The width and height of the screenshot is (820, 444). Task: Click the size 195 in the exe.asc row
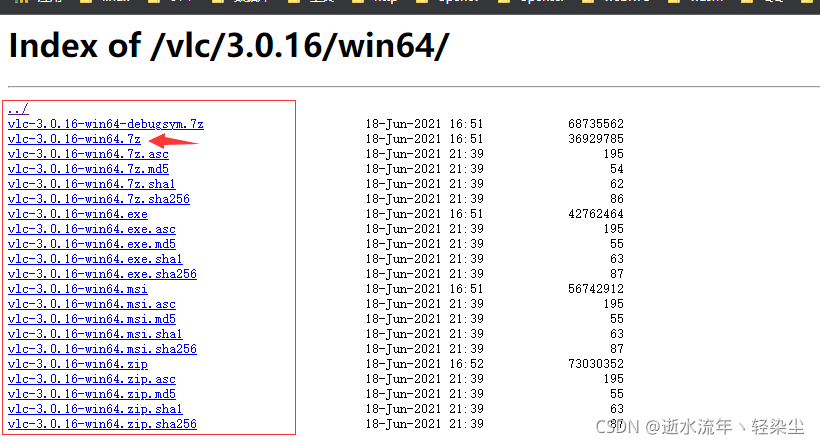coord(613,229)
